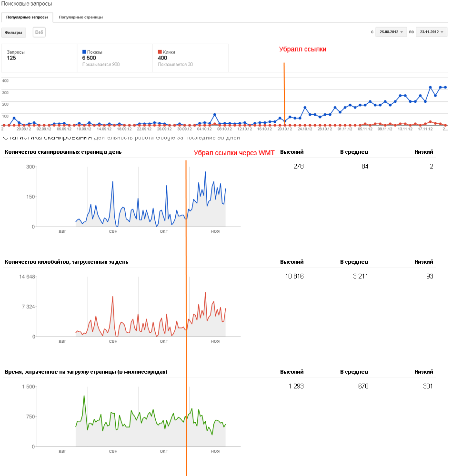Select the Запросы 125 summary box
Screen dimensions: 452x476
(x=39, y=58)
